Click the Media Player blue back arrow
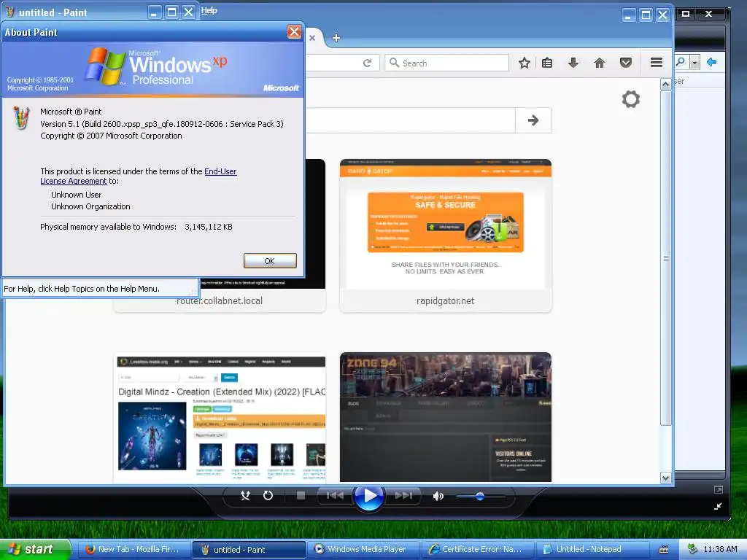This screenshot has width=747, height=560. pos(712,62)
